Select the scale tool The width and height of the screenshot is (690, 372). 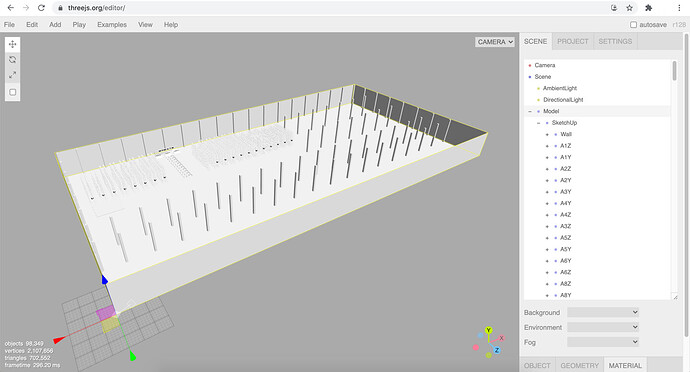(x=12, y=75)
